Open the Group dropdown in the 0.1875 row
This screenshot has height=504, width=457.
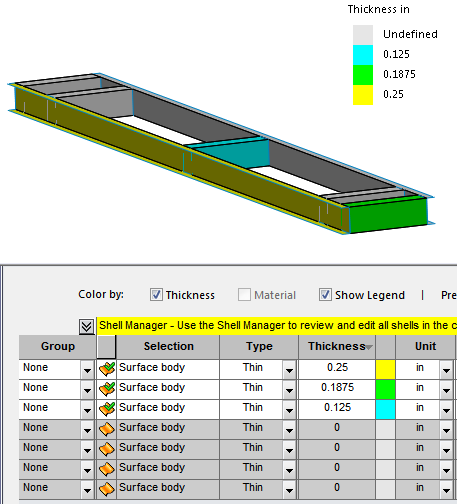pos(87,390)
